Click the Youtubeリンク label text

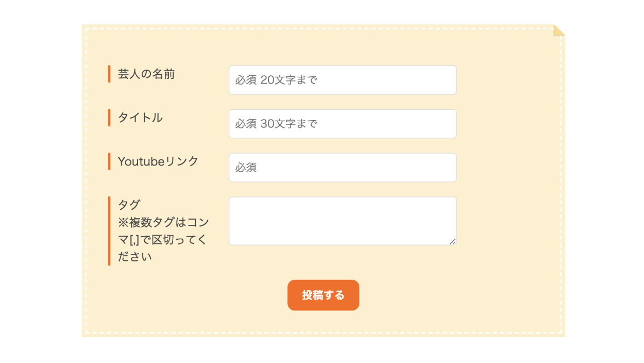point(158,161)
